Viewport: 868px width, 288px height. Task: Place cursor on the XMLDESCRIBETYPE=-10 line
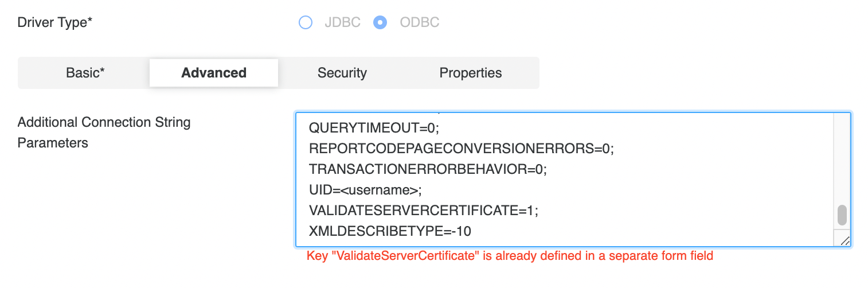(x=390, y=231)
